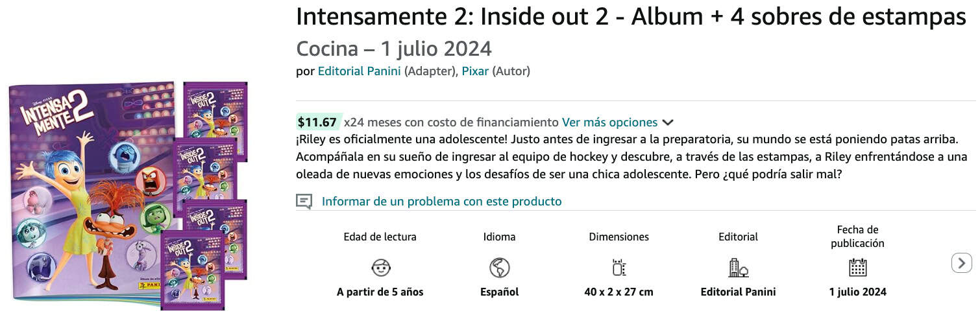This screenshot has width=980, height=328.
Task: Select the Español language value
Action: pos(499,292)
